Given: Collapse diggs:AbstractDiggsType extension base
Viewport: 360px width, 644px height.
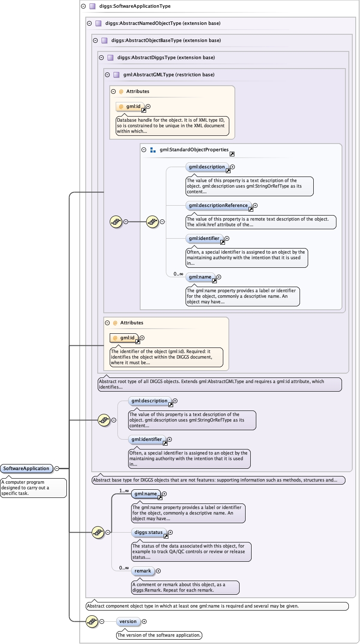Looking at the screenshot, I should coord(101,57).
